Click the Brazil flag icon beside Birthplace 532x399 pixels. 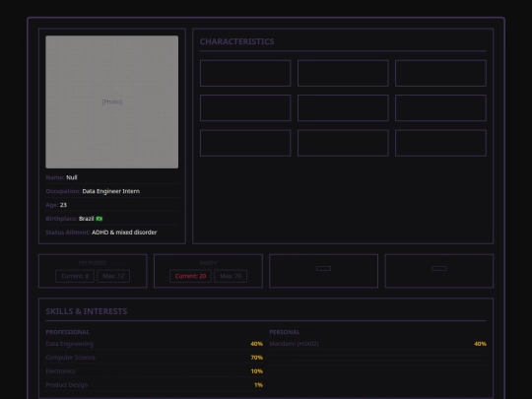pos(100,219)
